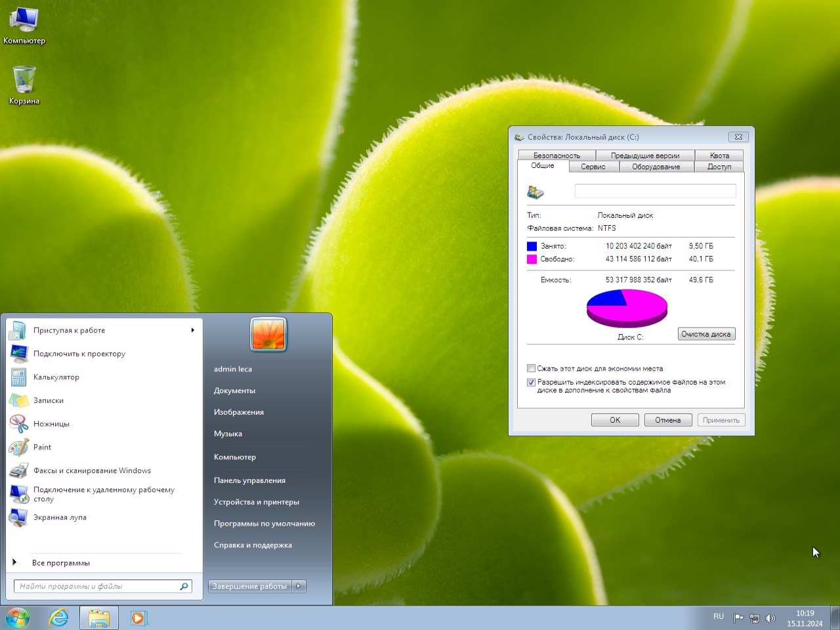
Task: Click the taskbar clock showing 10:19
Action: tap(805, 618)
